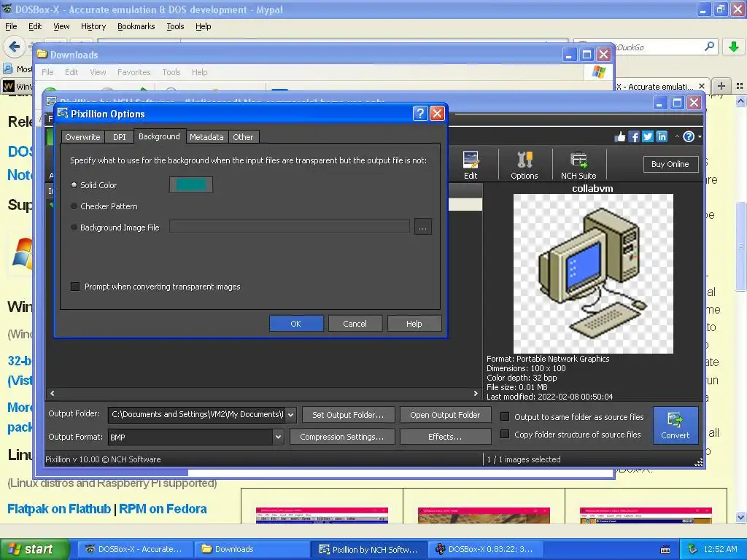747x560 pixels.
Task: Switch to the Metadata tab
Action: tap(206, 136)
